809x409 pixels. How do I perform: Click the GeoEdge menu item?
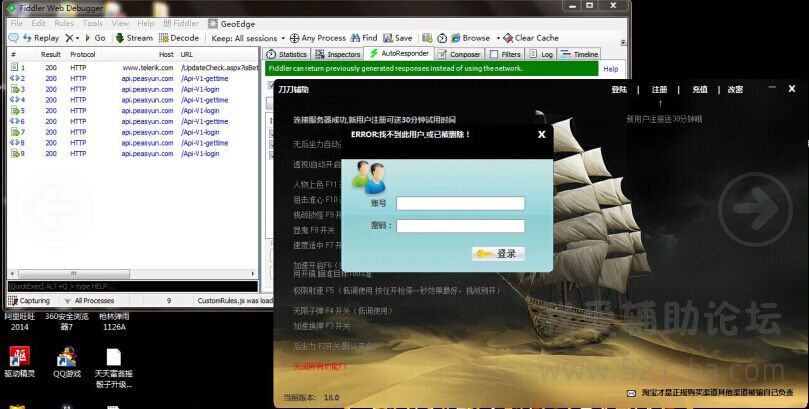click(232, 24)
